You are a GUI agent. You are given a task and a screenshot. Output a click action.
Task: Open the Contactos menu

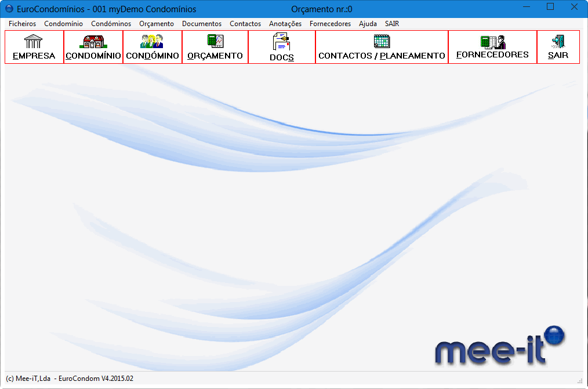245,24
